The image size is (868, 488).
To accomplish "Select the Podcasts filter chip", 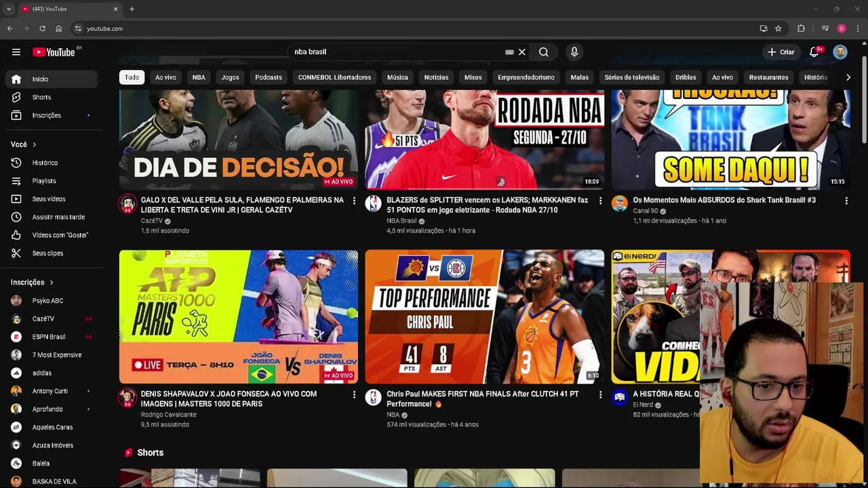I will pyautogui.click(x=269, y=77).
